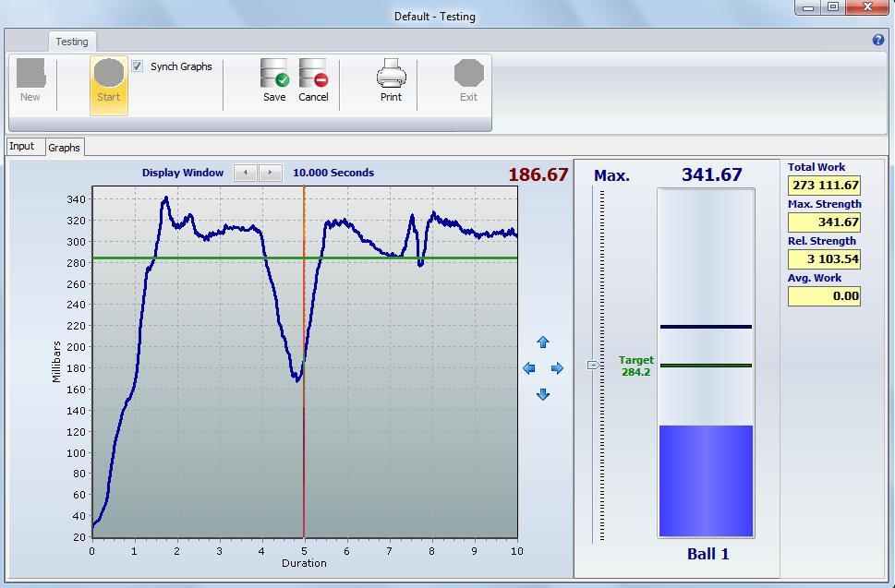Click the Exit stop-sign icon

[x=468, y=75]
